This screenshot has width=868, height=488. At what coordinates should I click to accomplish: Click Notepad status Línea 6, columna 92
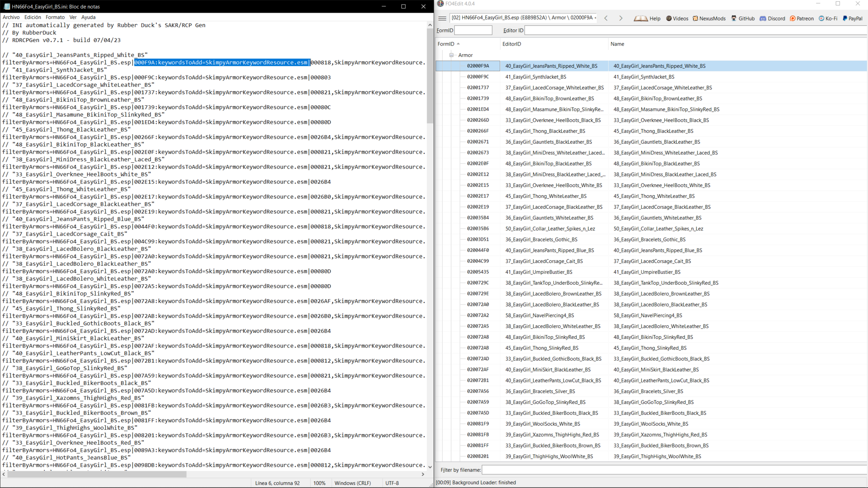277,483
